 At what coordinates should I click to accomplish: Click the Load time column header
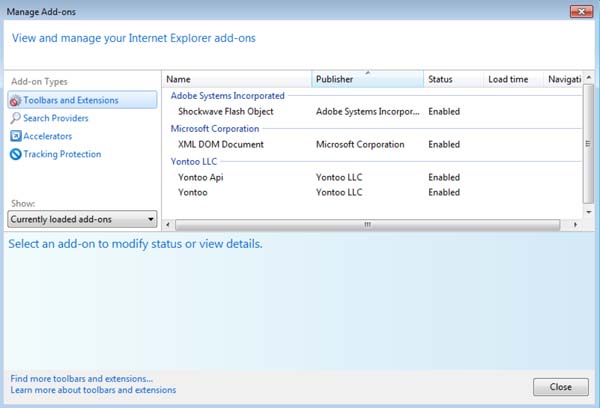[510, 79]
